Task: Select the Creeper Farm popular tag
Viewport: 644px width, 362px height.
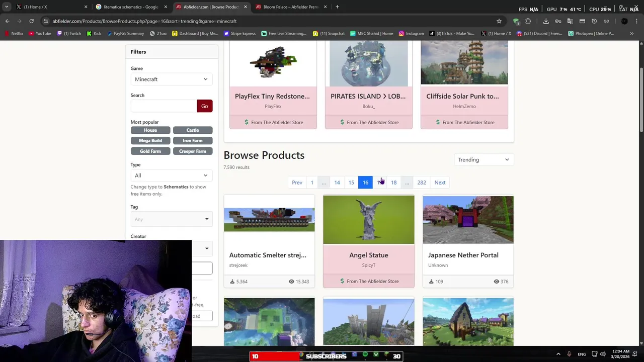Action: (x=192, y=151)
